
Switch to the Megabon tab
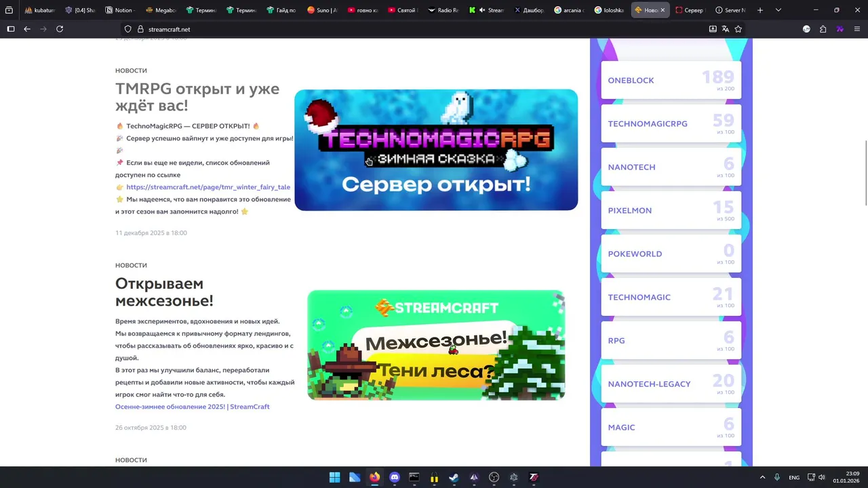pyautogui.click(x=160, y=10)
